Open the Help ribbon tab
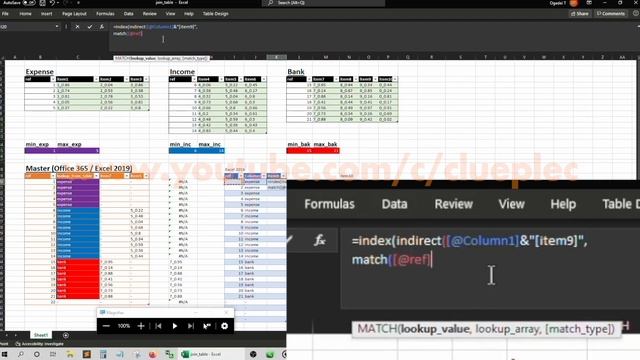640x360 pixels. point(189,13)
